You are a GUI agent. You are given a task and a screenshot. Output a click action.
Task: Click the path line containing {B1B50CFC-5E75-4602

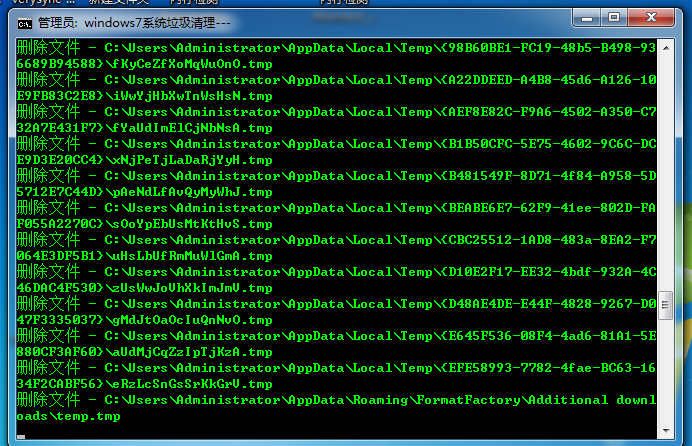coord(336,144)
